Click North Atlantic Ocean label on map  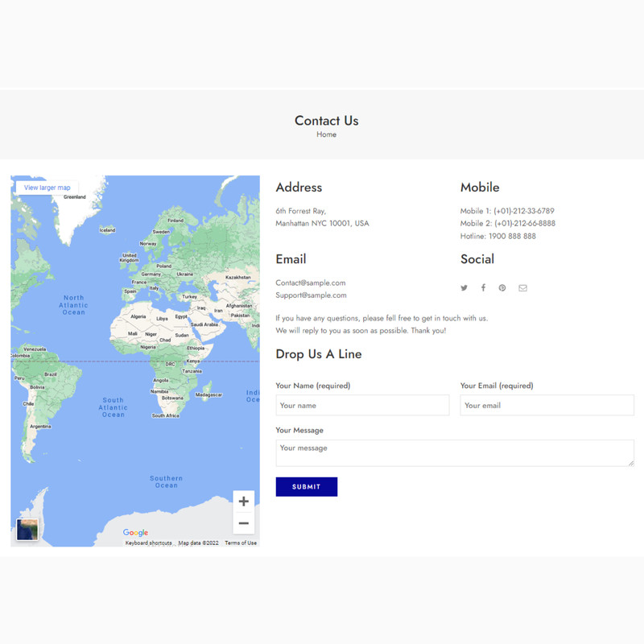point(73,305)
